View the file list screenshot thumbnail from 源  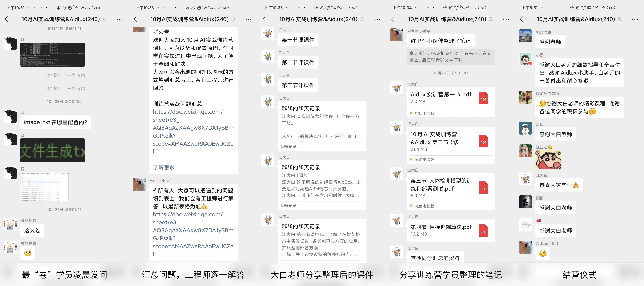[44, 187]
